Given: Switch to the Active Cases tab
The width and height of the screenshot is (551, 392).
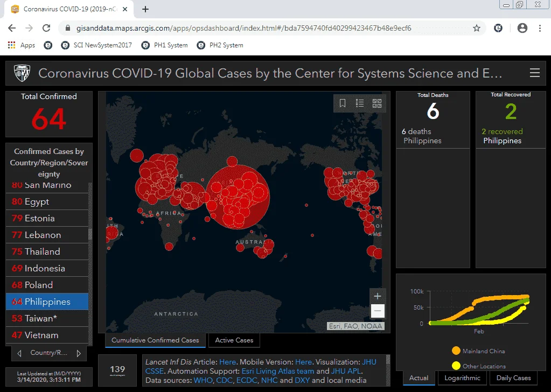Looking at the screenshot, I should 234,340.
